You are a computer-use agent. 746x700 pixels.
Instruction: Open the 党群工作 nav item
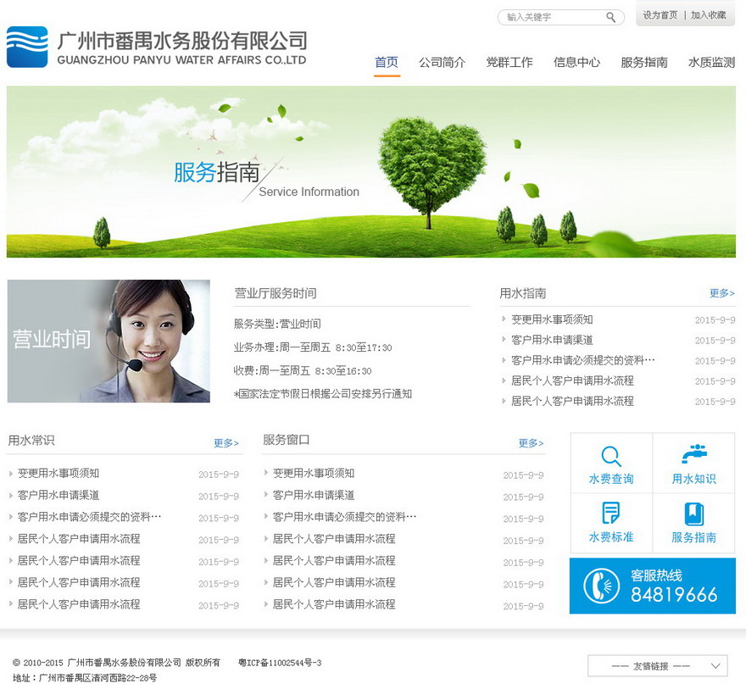point(509,63)
